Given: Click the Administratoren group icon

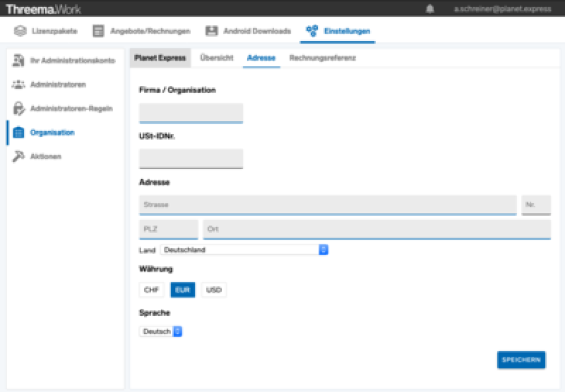Looking at the screenshot, I should click(x=18, y=84).
